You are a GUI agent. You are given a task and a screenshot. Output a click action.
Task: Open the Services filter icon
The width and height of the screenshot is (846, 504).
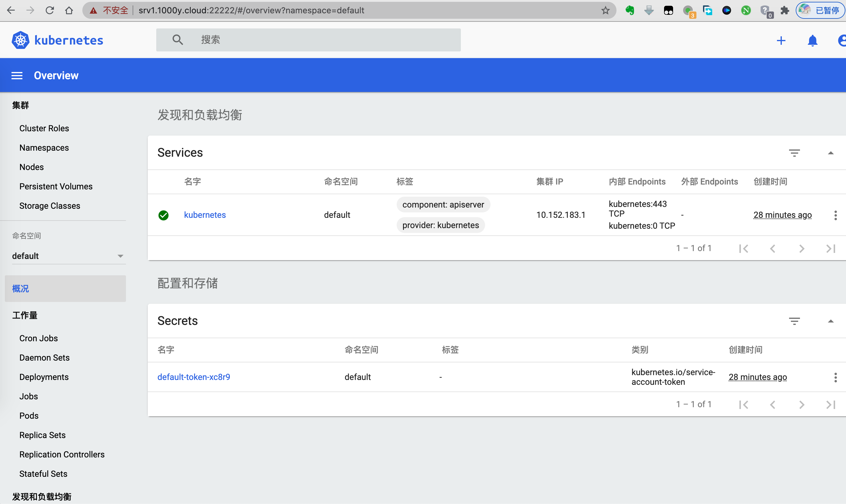coord(794,153)
